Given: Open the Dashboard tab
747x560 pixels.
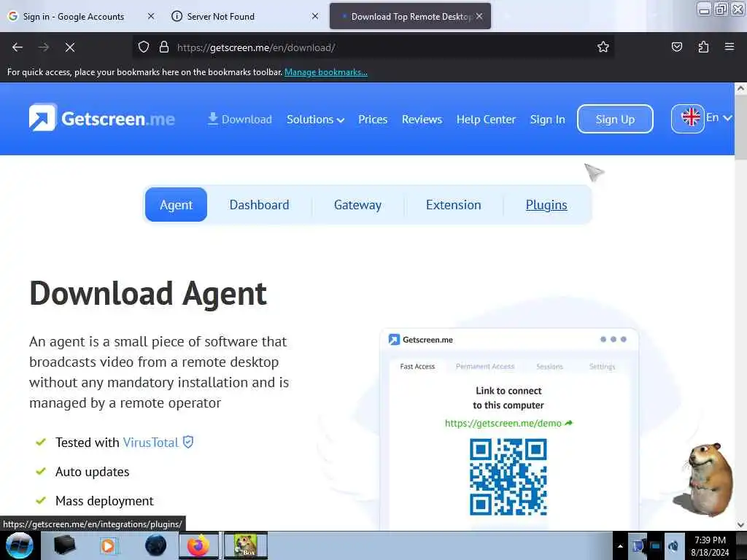Looking at the screenshot, I should 259,205.
